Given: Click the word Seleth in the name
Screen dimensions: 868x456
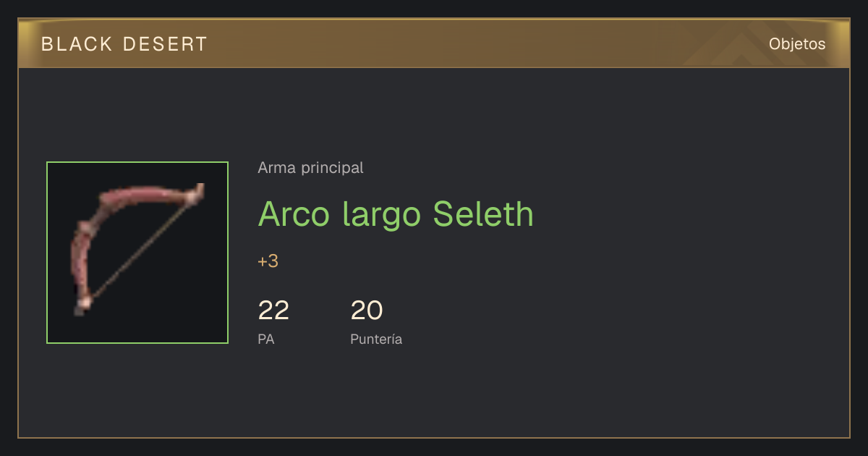Looking at the screenshot, I should point(483,214).
